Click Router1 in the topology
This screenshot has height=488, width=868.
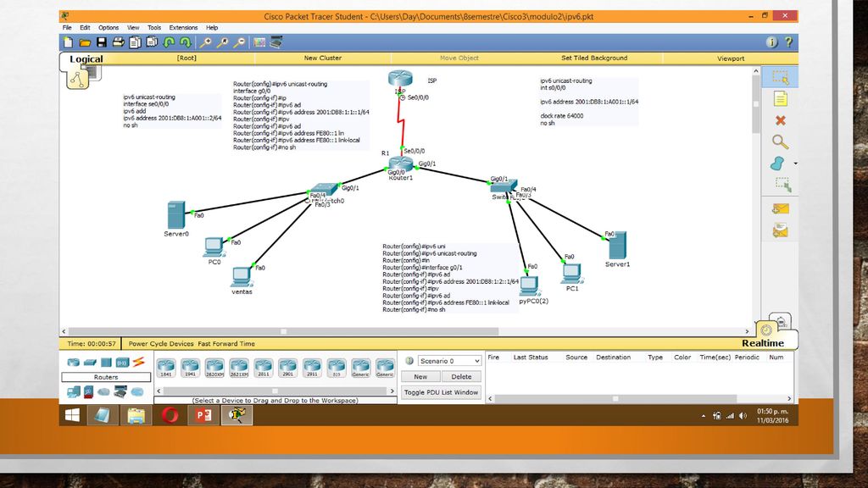pyautogui.click(x=400, y=164)
